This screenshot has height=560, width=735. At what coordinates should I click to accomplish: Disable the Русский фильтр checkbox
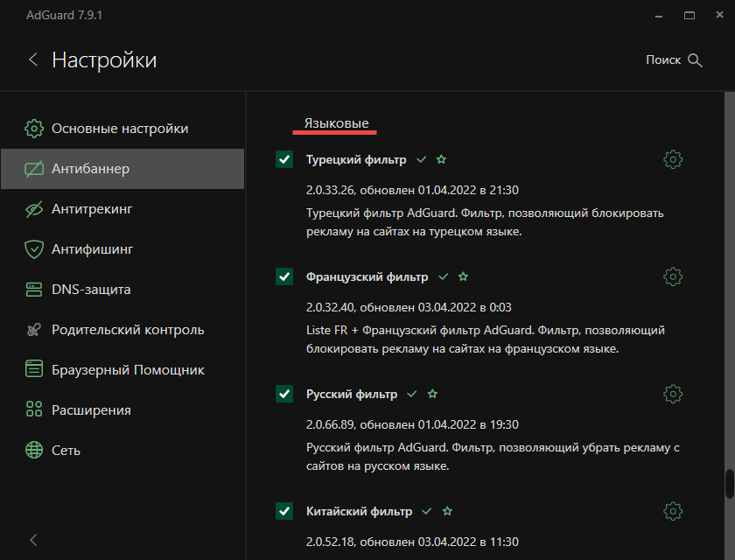tap(284, 394)
